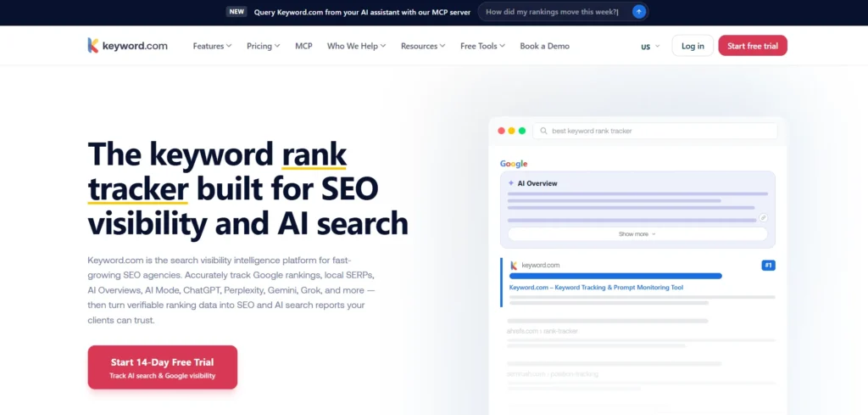Click the NEW badge in top banner
The image size is (868, 415).
coord(236,12)
